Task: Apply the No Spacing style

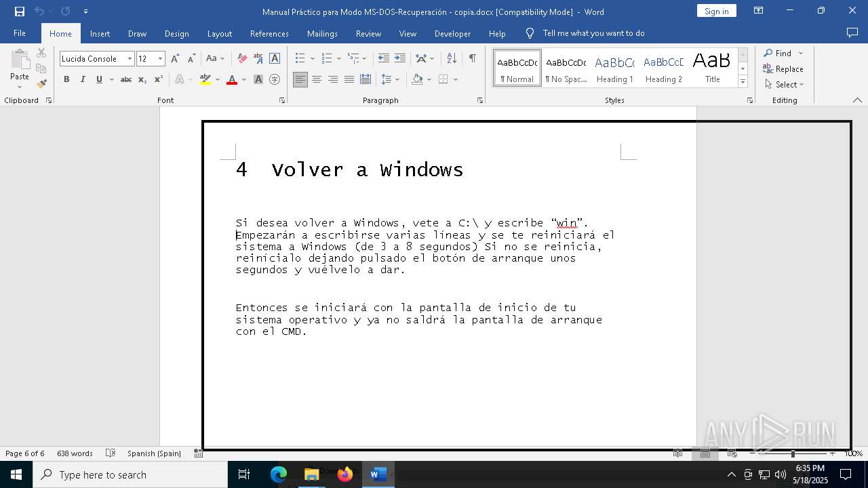Action: tap(566, 68)
